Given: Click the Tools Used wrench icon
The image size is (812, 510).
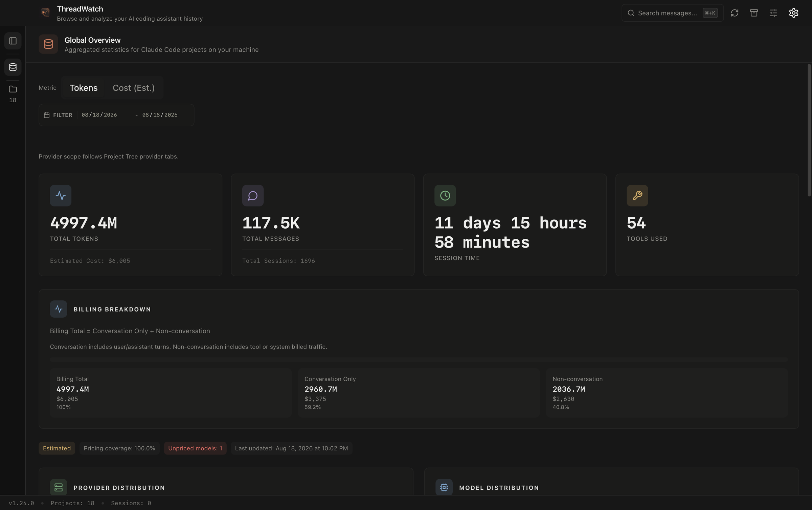Looking at the screenshot, I should click(x=637, y=195).
